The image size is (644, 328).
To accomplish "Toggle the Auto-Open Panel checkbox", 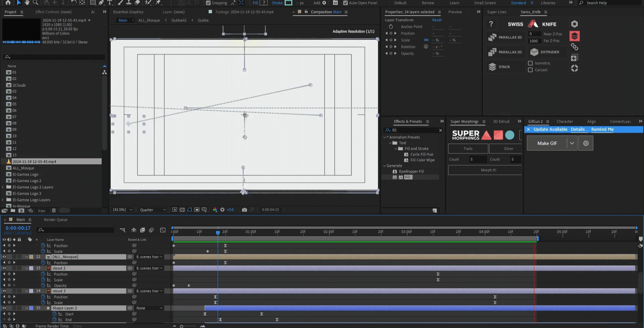I will click(x=345, y=3).
